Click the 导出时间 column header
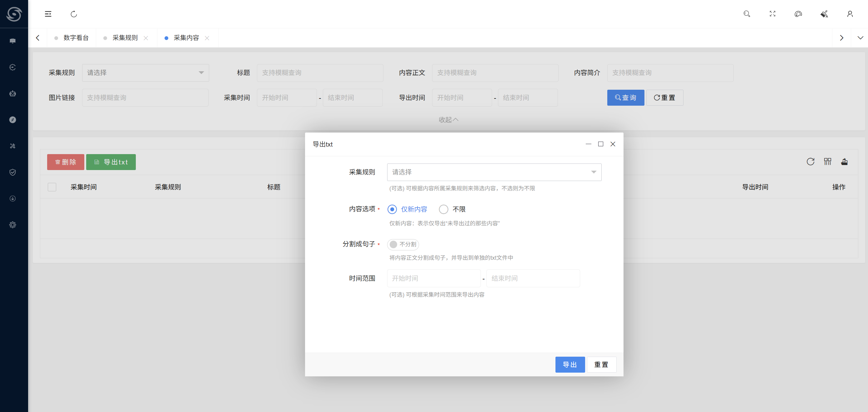 coord(755,187)
